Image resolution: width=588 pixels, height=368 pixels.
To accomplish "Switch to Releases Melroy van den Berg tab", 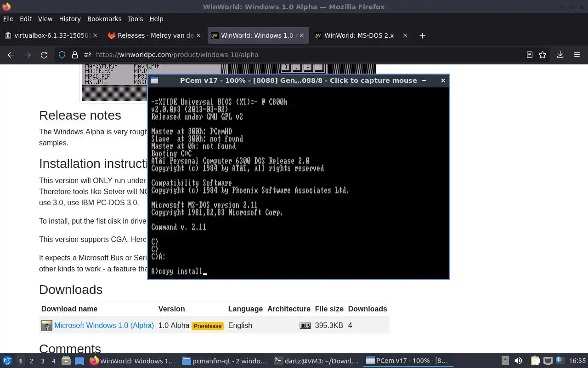I will click(x=155, y=35).
